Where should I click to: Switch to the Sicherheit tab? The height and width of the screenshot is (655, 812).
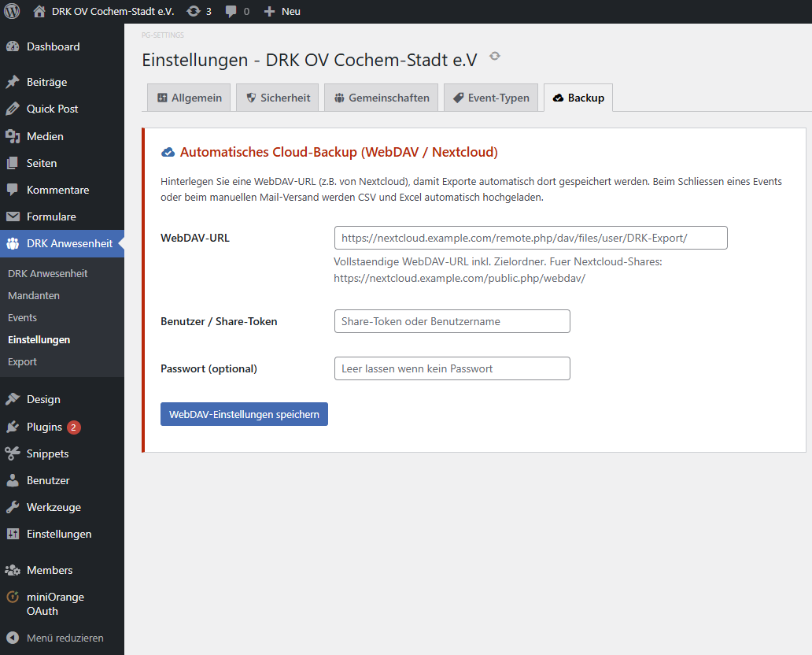click(278, 98)
